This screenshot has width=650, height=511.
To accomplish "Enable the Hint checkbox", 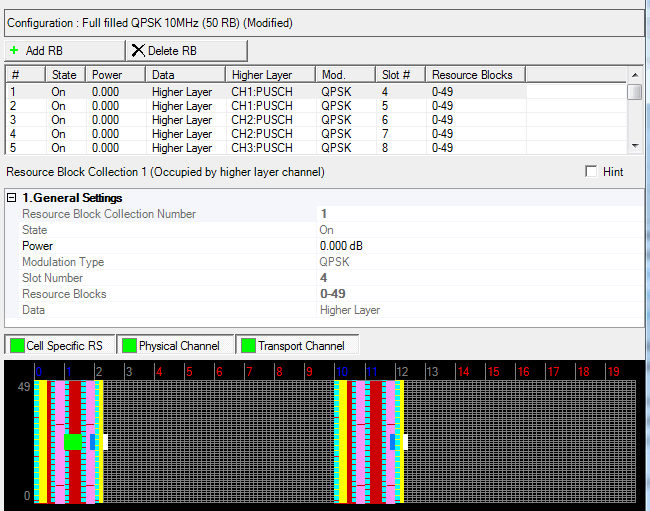I will [591, 172].
